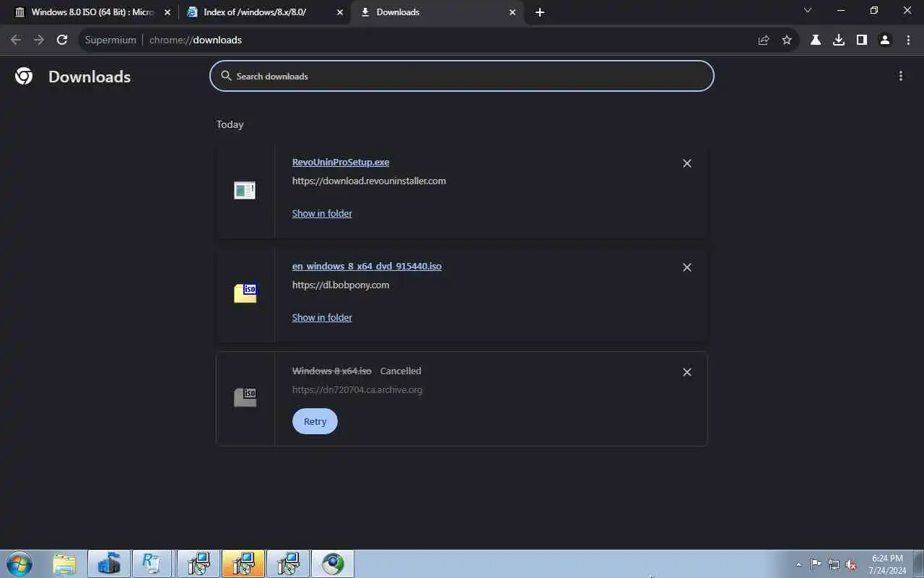Image resolution: width=924 pixels, height=578 pixels.
Task: Retry the cancelled Windows 8 x64.iso download
Action: (315, 421)
